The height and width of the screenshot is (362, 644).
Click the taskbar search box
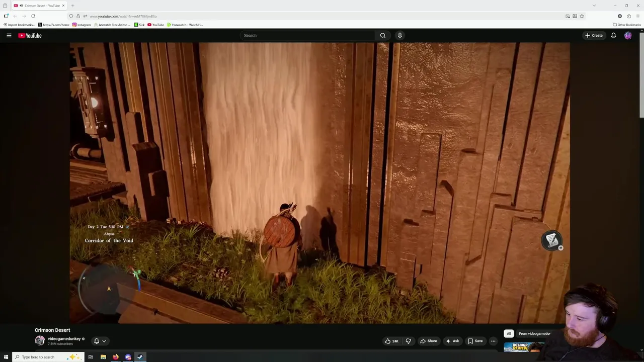pyautogui.click(x=48, y=357)
